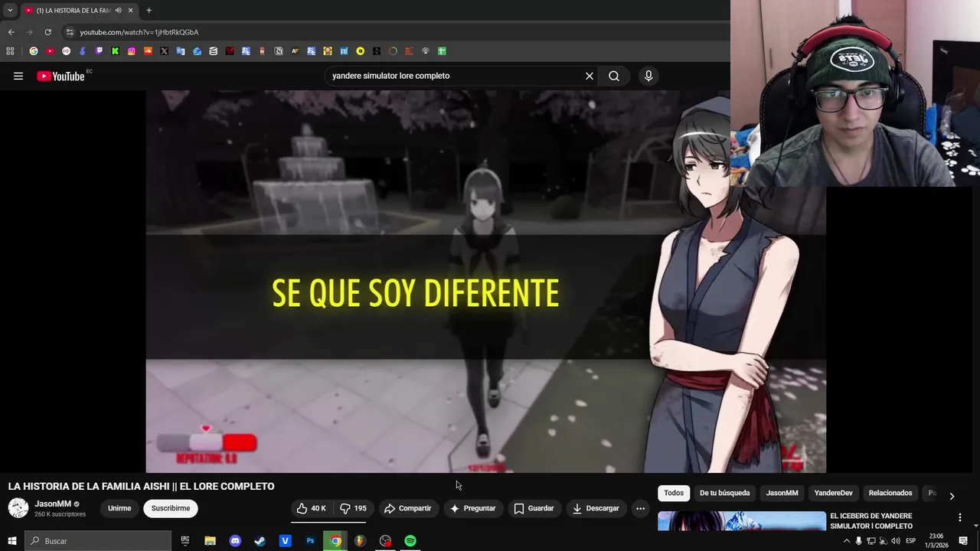The height and width of the screenshot is (551, 980).
Task: Like the video (40 K)
Action: (312, 508)
